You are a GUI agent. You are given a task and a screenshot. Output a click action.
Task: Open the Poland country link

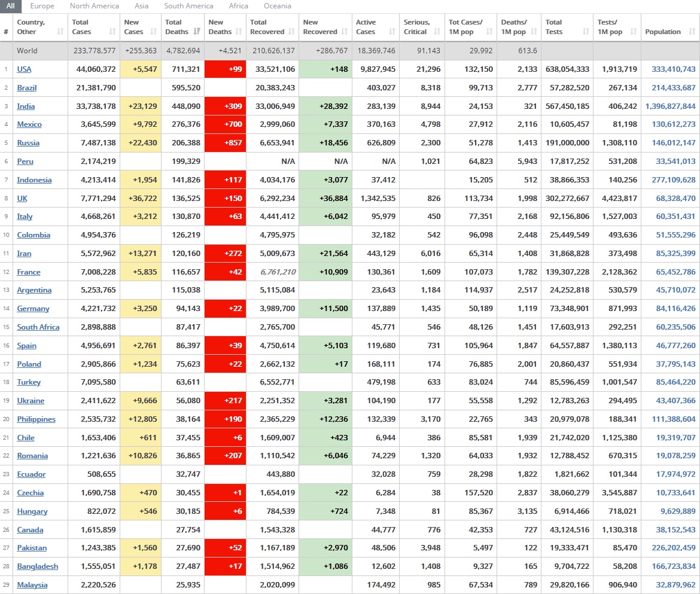[x=29, y=364]
